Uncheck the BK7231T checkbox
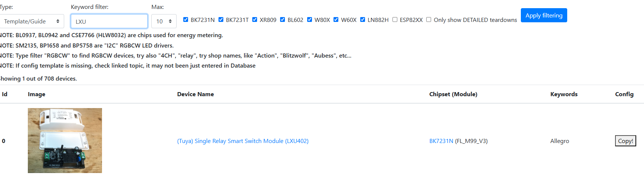The image size is (644, 179). pyautogui.click(x=221, y=20)
